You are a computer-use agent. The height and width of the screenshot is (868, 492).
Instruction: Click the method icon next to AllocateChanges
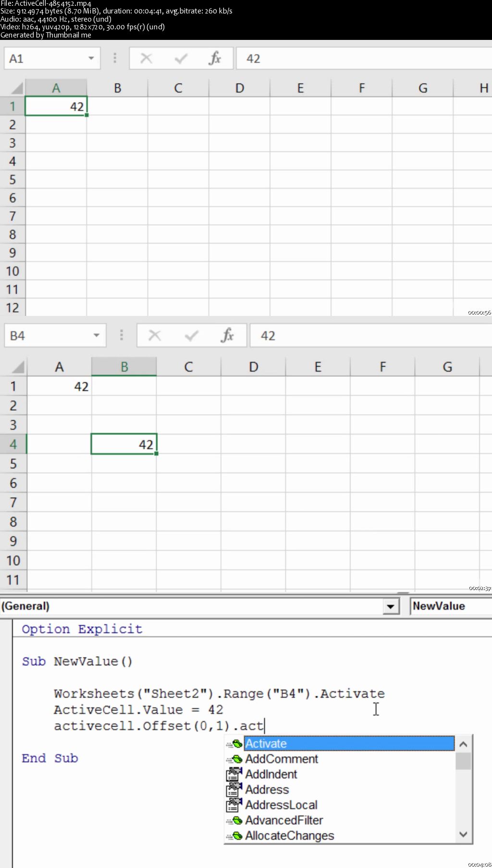click(234, 836)
